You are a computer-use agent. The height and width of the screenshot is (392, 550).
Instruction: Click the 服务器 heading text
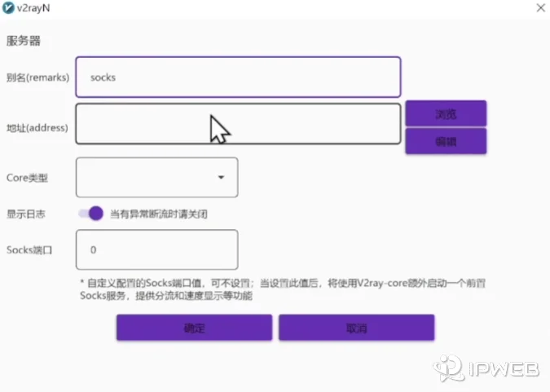(x=24, y=41)
